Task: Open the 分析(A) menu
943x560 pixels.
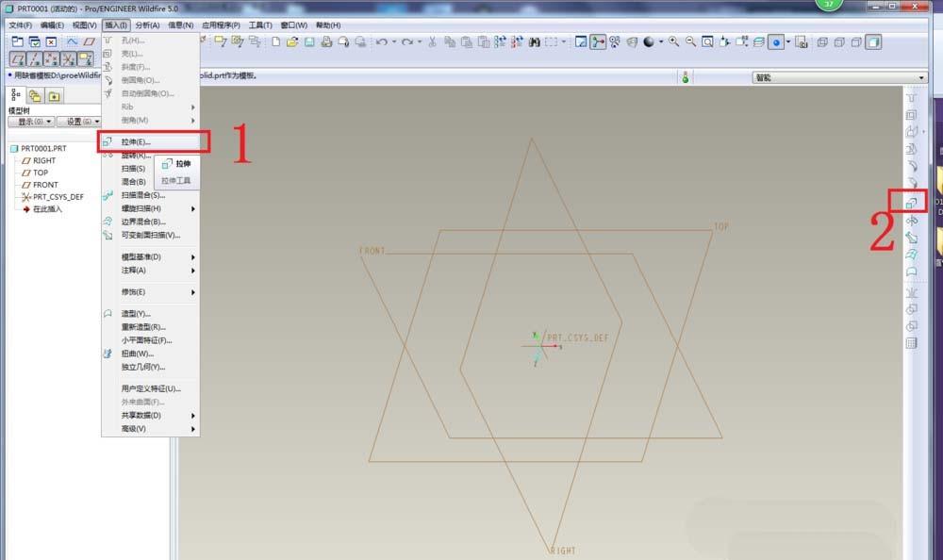Action: 147,25
